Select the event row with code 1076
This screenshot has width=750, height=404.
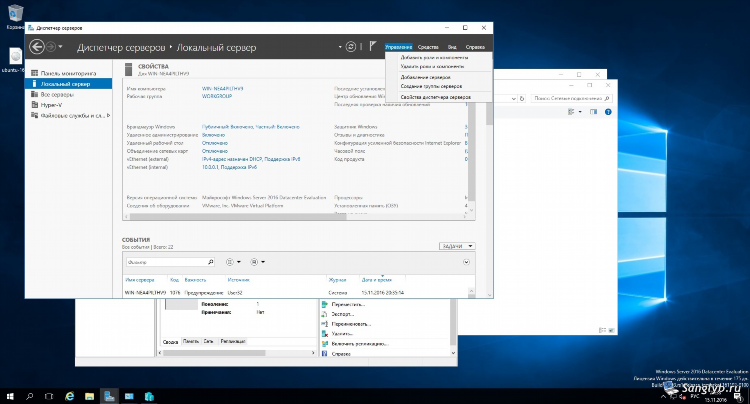point(297,293)
